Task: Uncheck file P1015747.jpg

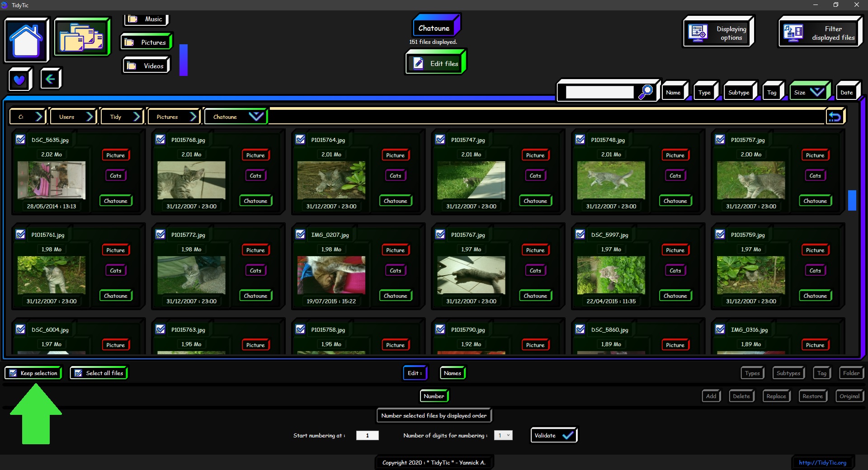Action: [440, 140]
